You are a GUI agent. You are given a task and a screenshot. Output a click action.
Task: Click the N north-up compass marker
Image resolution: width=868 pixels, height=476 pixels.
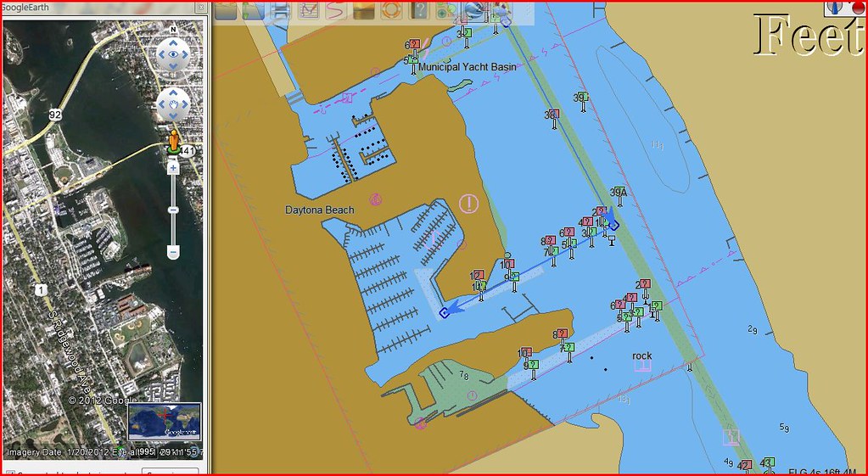point(173,29)
